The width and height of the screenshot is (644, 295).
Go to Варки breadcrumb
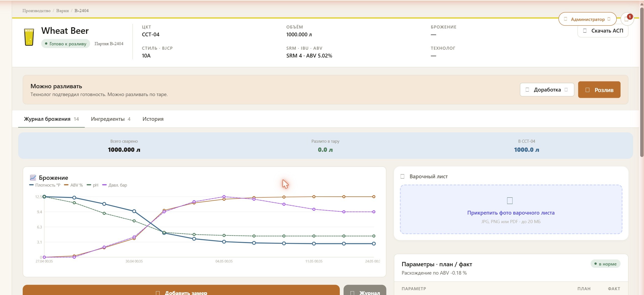pyautogui.click(x=62, y=11)
